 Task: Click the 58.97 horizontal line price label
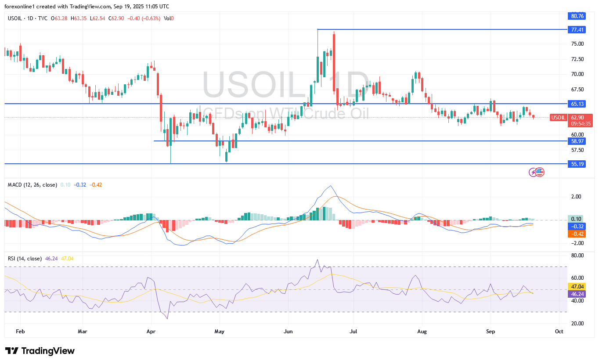(x=577, y=141)
